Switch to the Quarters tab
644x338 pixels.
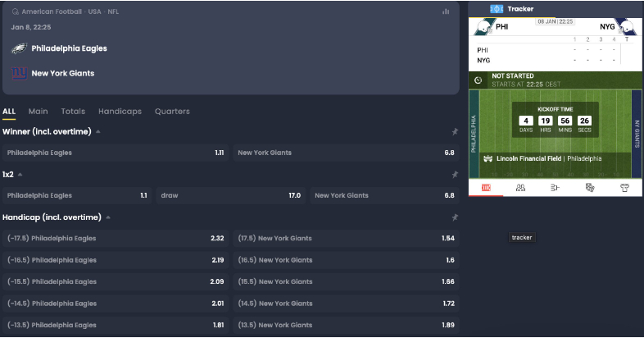tap(172, 112)
